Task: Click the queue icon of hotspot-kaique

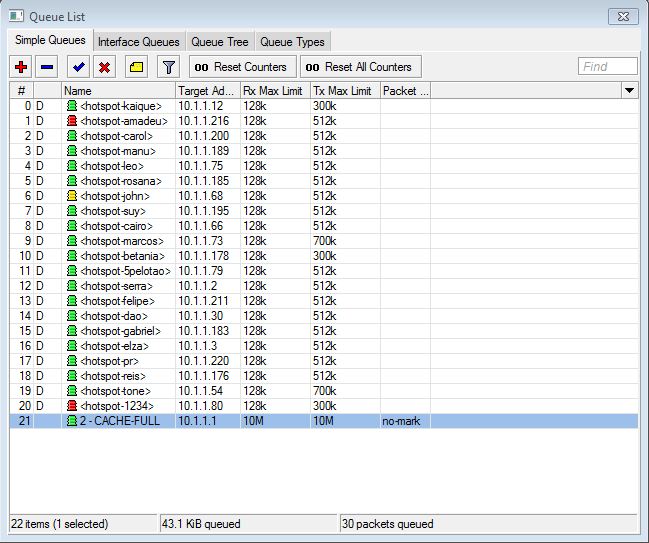Action: tap(72, 106)
